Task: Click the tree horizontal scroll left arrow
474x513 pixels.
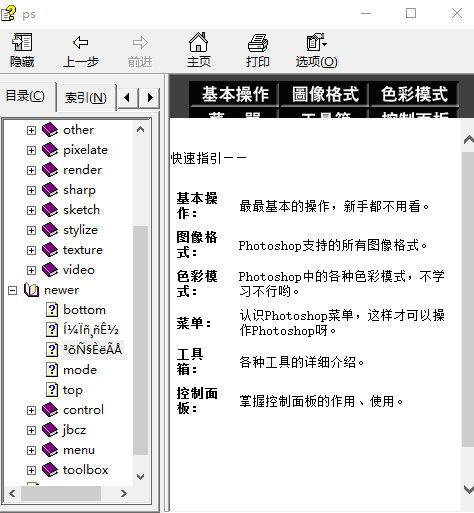Action: coord(12,493)
